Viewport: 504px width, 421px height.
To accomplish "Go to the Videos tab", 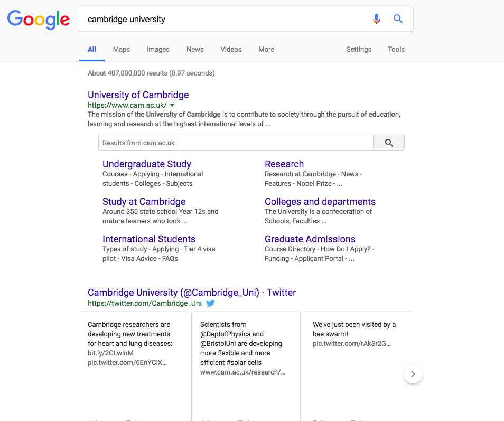I will pos(231,49).
